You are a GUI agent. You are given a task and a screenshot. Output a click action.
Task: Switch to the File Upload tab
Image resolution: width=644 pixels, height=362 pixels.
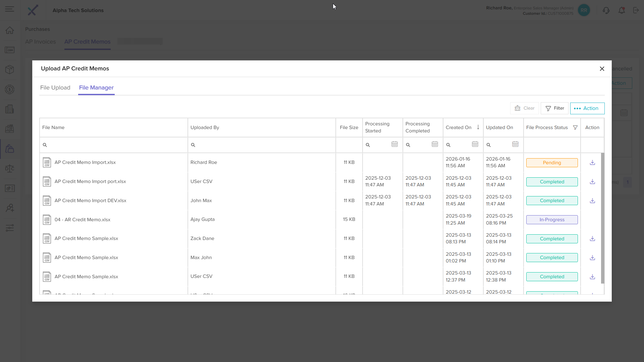pos(55,87)
